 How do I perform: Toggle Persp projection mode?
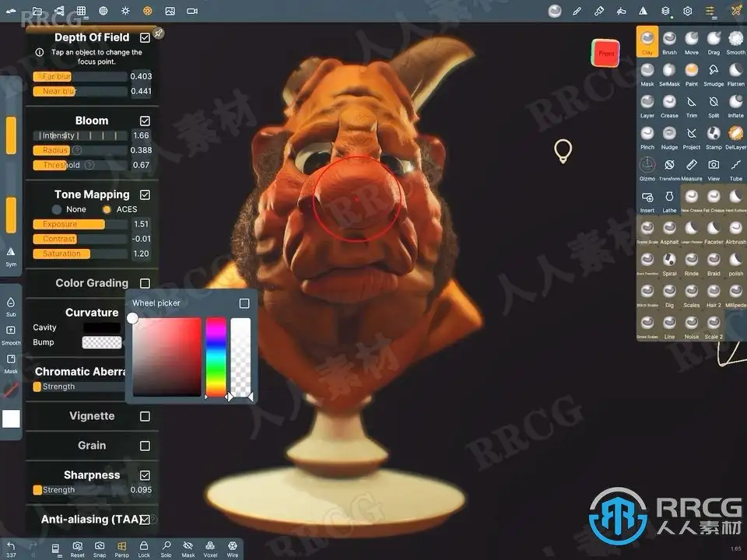(x=121, y=548)
